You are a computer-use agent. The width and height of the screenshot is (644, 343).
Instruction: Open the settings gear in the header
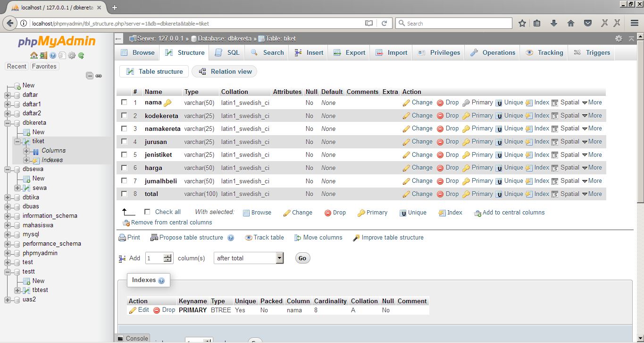(x=618, y=38)
